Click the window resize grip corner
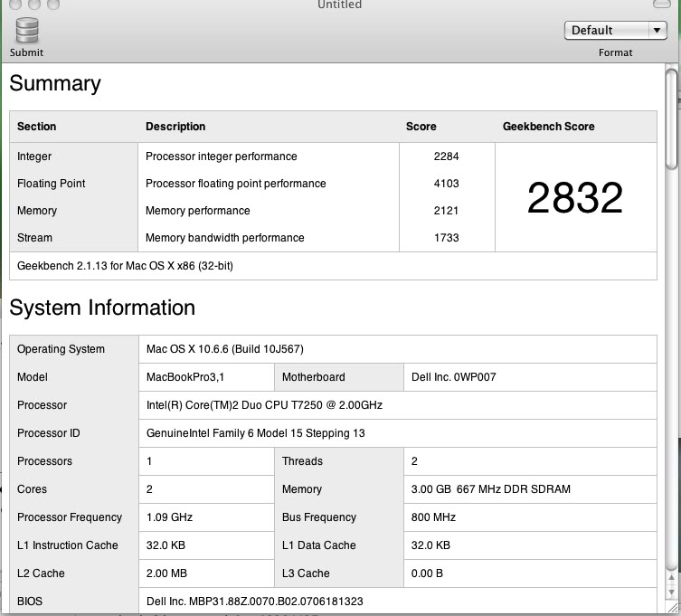 672,608
